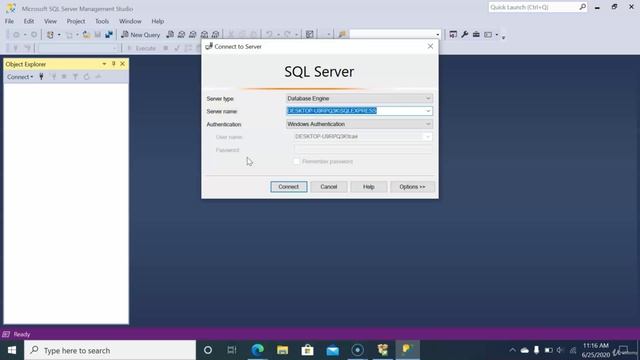Open Task View on the taskbar
Image resolution: width=640 pixels, height=360 pixels.
coord(232,350)
